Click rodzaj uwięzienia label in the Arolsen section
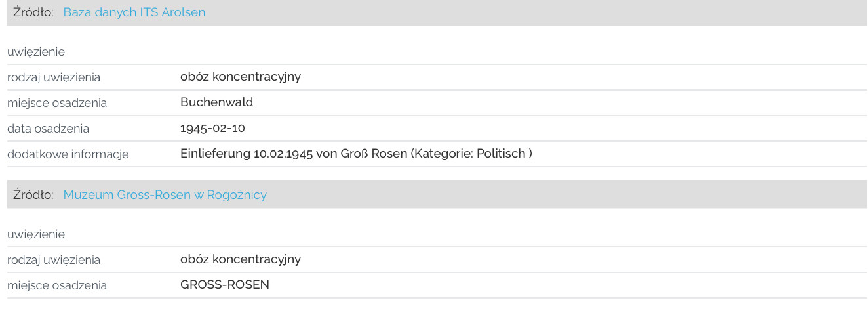This screenshot has height=315, width=868. [54, 77]
